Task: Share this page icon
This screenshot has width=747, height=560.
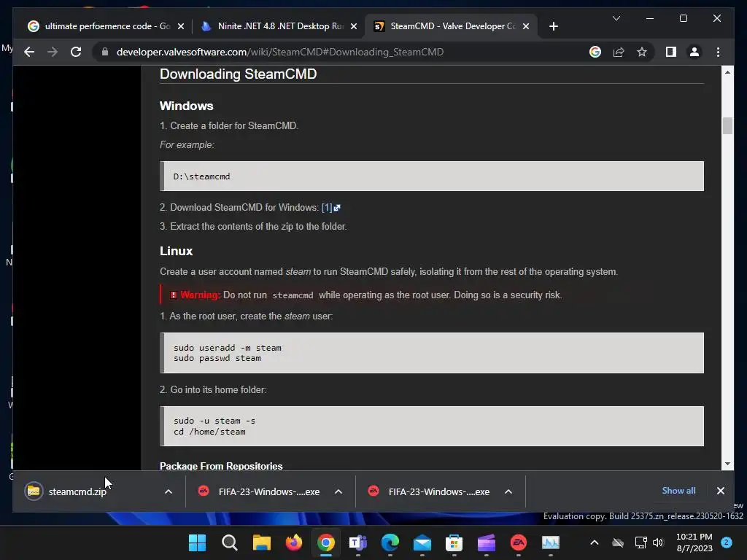Action: coord(619,52)
